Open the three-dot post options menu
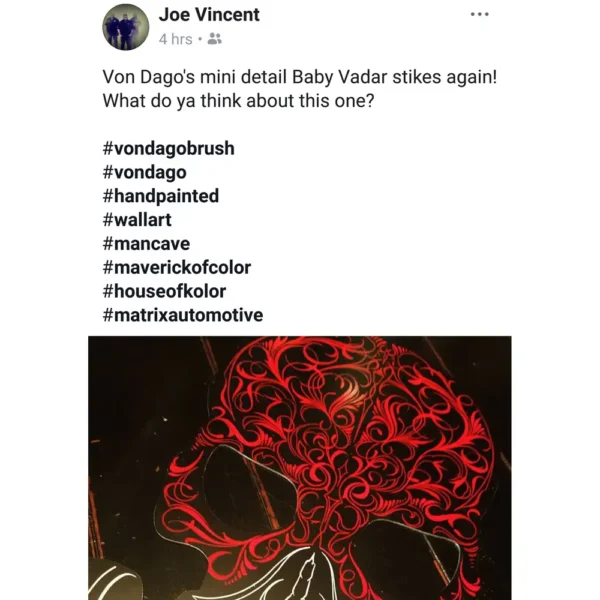Image resolution: width=600 pixels, height=600 pixels. point(479,15)
